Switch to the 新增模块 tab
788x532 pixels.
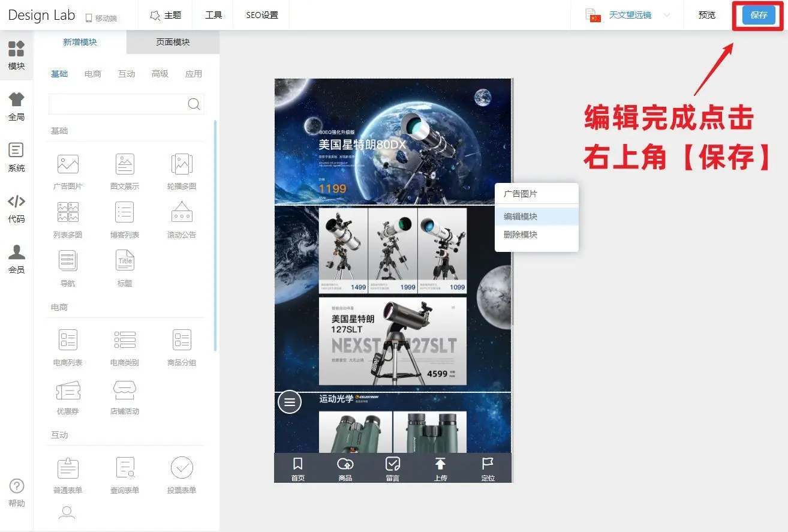click(80, 42)
